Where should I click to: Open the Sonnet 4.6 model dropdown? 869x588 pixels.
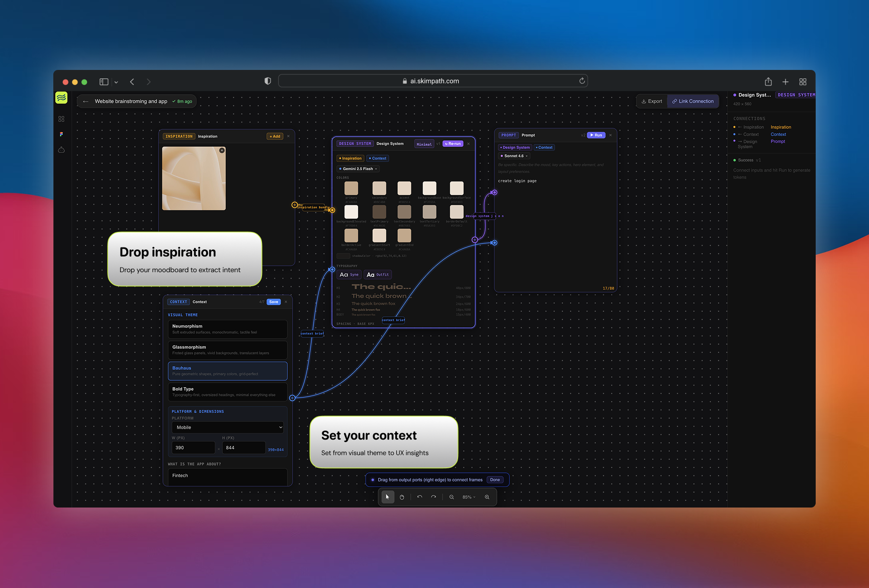click(514, 156)
